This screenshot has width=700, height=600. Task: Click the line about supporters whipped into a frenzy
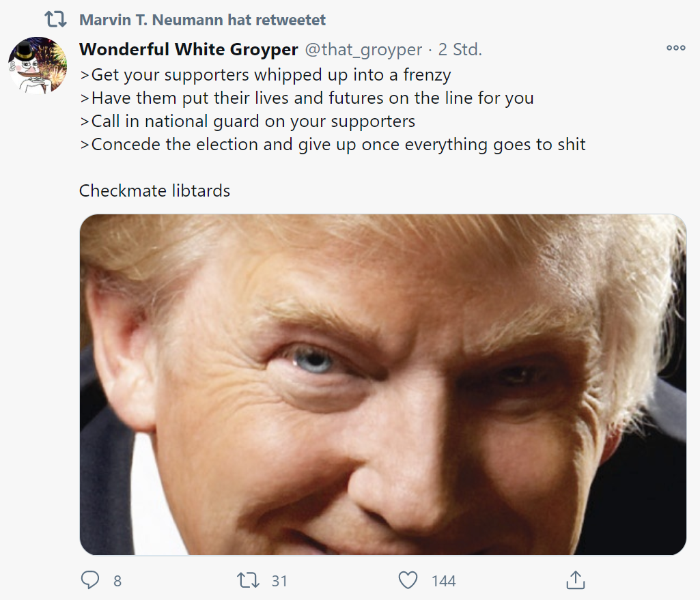point(266,75)
